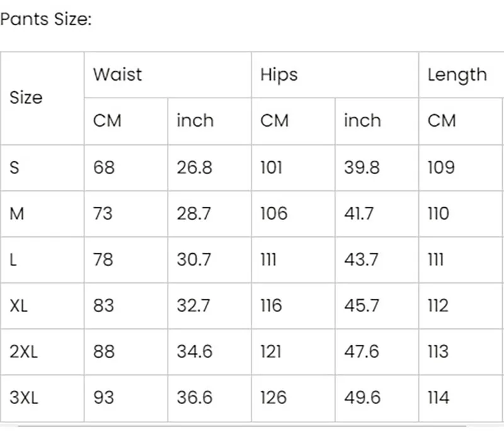Image resolution: width=504 pixels, height=433 pixels.
Task: Select the S size row label
Action: 42,168
